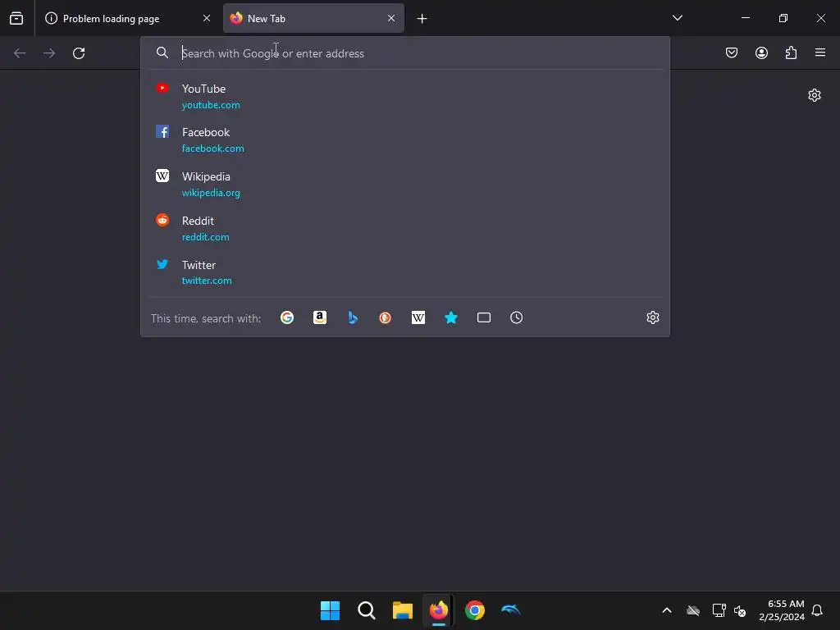Show hidden system tray icons
The height and width of the screenshot is (630, 840).
pyautogui.click(x=667, y=610)
